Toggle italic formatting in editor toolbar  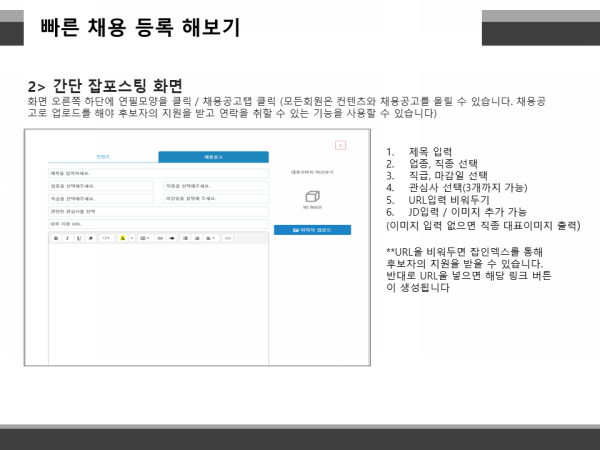(x=66, y=238)
